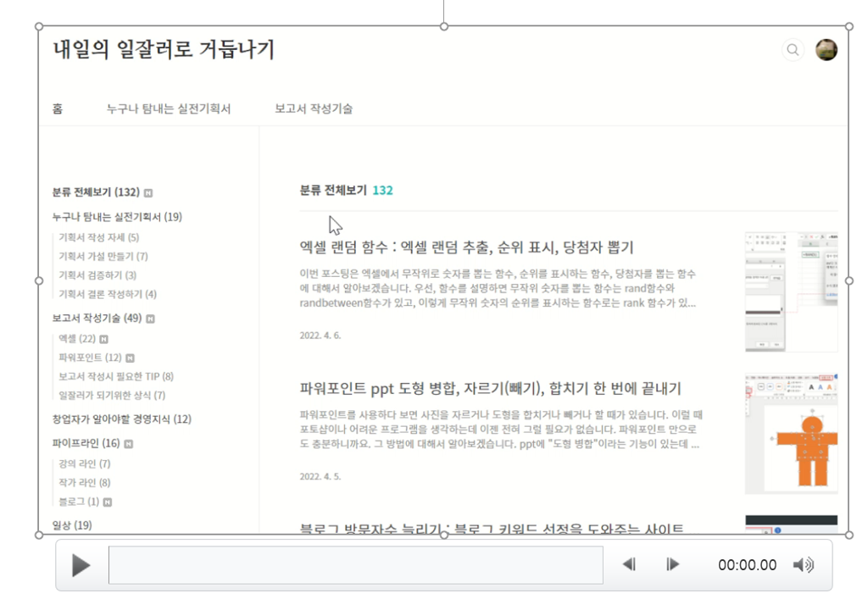Open 기획서 검증하기 (3) subcategory
Viewport: 868px width, 610px height.
97,275
